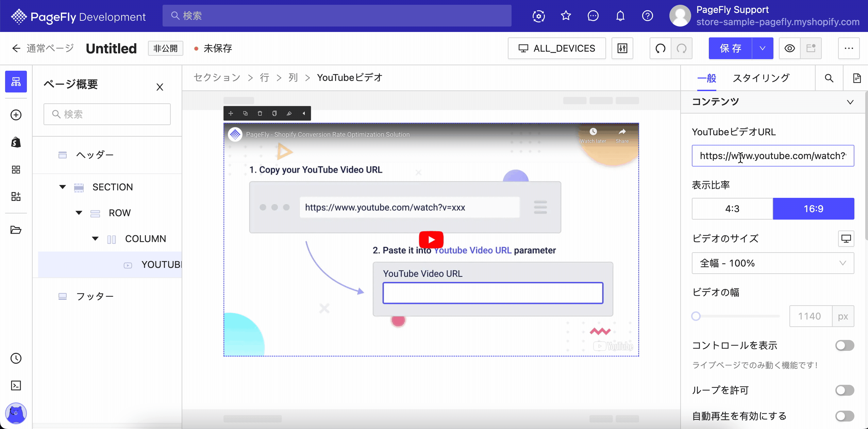Click the bear avatar in sidebar
This screenshot has height=429, width=868.
coord(16,413)
